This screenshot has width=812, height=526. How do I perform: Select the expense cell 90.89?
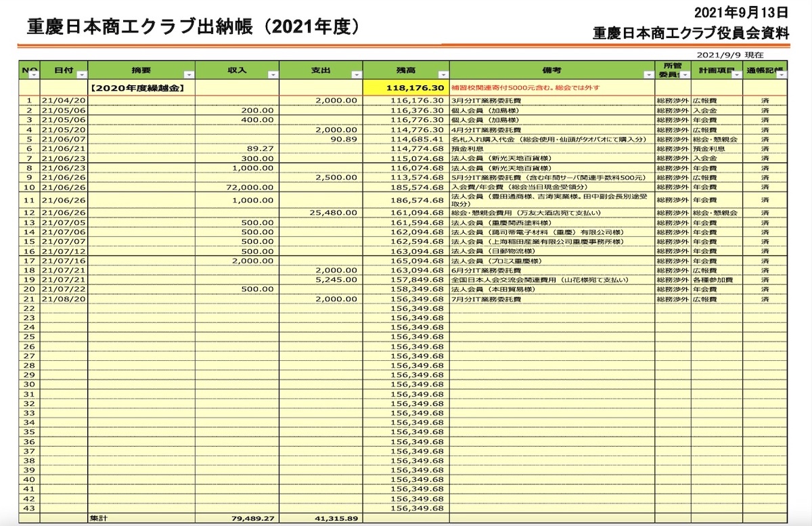[321, 139]
